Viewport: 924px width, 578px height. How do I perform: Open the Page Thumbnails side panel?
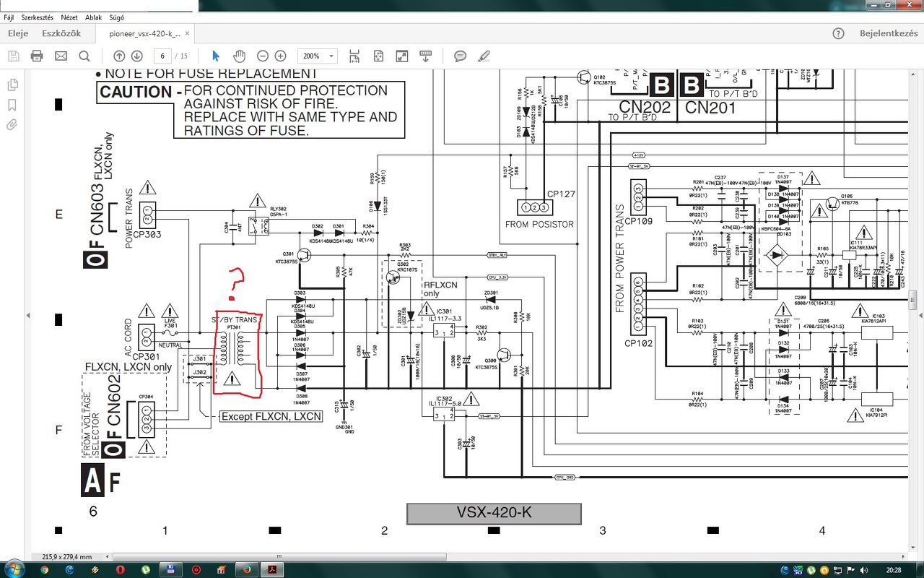(x=12, y=85)
